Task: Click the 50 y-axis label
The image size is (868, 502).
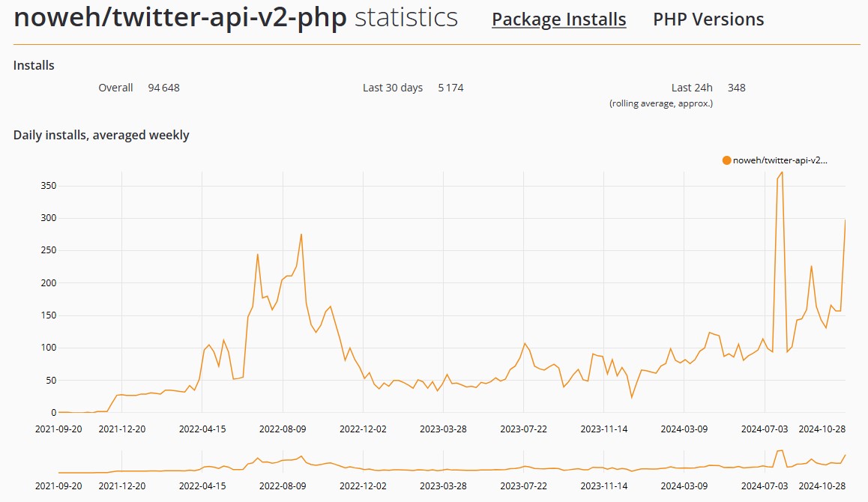Action: tap(51, 380)
